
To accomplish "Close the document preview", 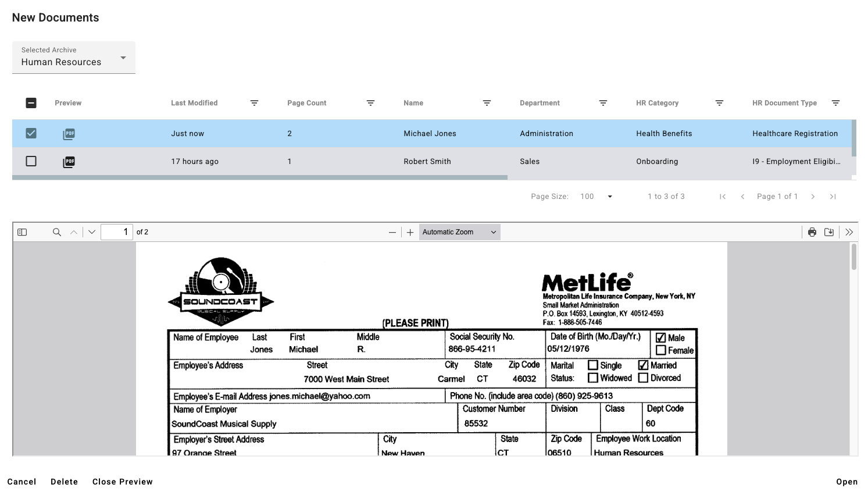I will [x=122, y=482].
